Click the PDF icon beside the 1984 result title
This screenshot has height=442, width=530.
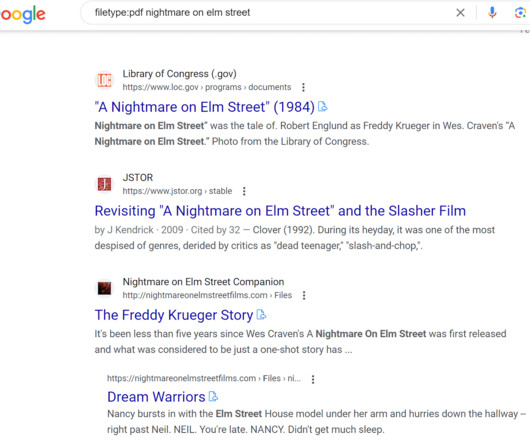pyautogui.click(x=323, y=107)
